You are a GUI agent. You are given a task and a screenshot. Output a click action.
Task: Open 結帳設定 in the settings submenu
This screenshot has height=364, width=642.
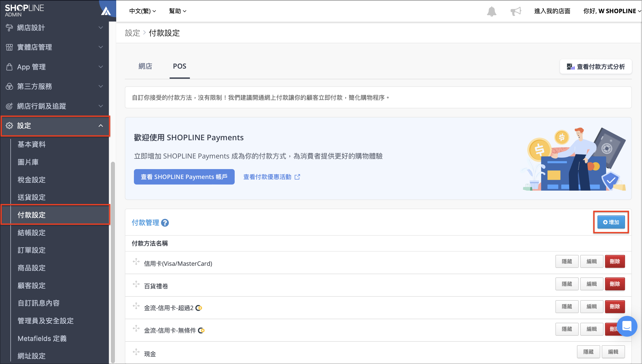click(x=31, y=233)
